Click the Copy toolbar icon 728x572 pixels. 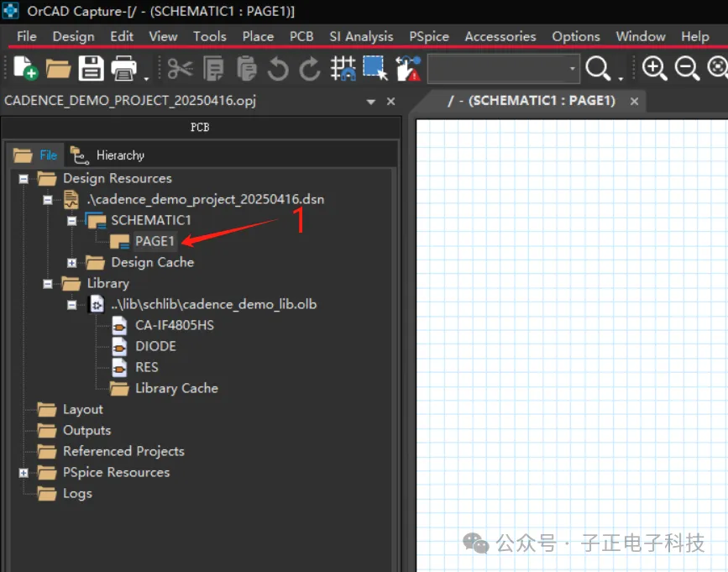214,69
